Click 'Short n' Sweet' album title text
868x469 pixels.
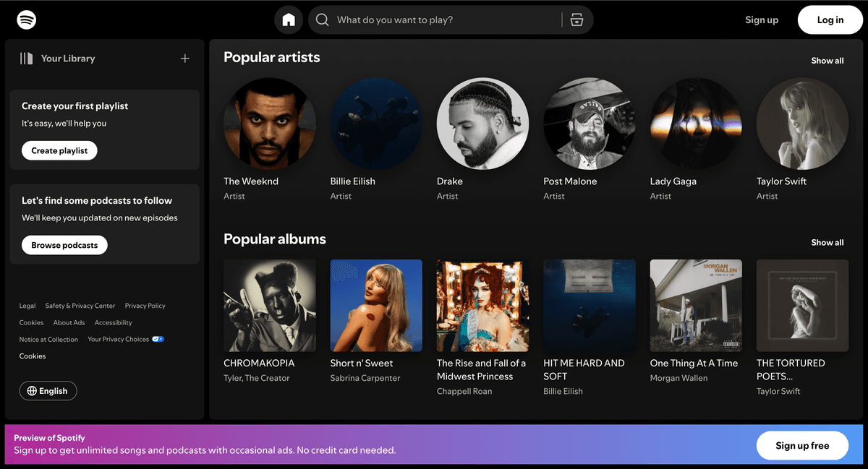(x=362, y=363)
